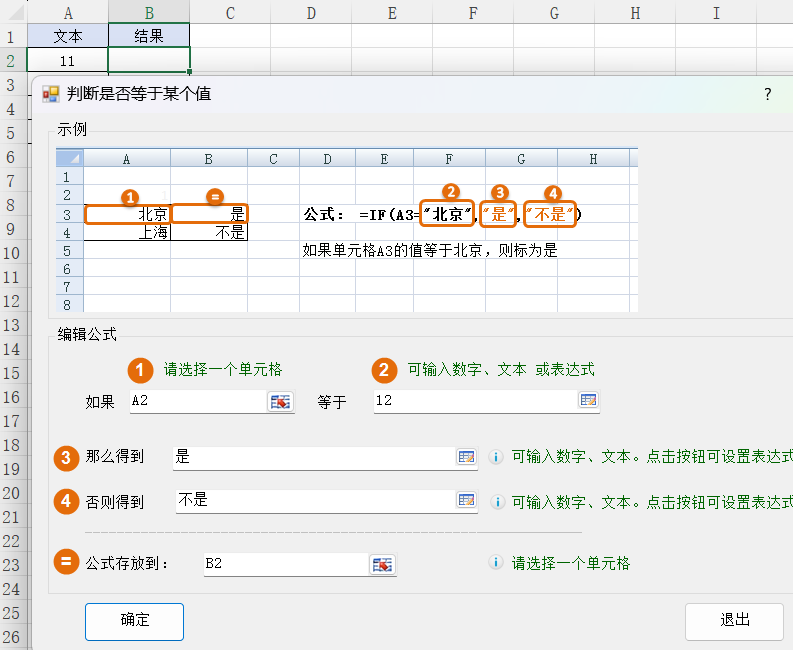Click the cell picker icon beside A2 field

coord(279,401)
